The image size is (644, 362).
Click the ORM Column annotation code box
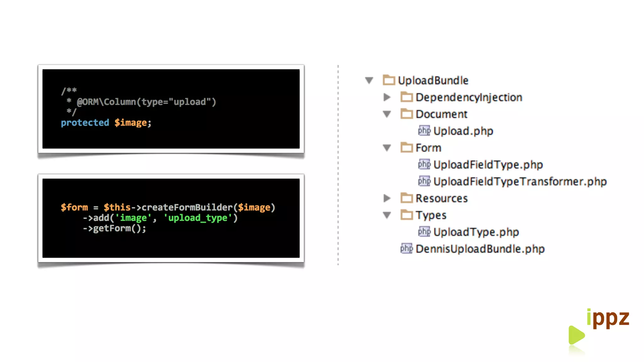click(x=171, y=109)
